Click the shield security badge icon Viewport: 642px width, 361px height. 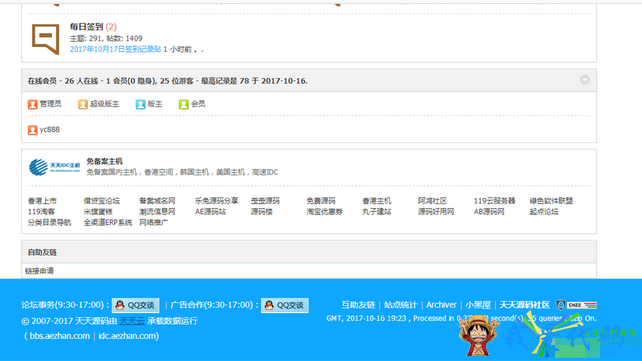click(561, 305)
